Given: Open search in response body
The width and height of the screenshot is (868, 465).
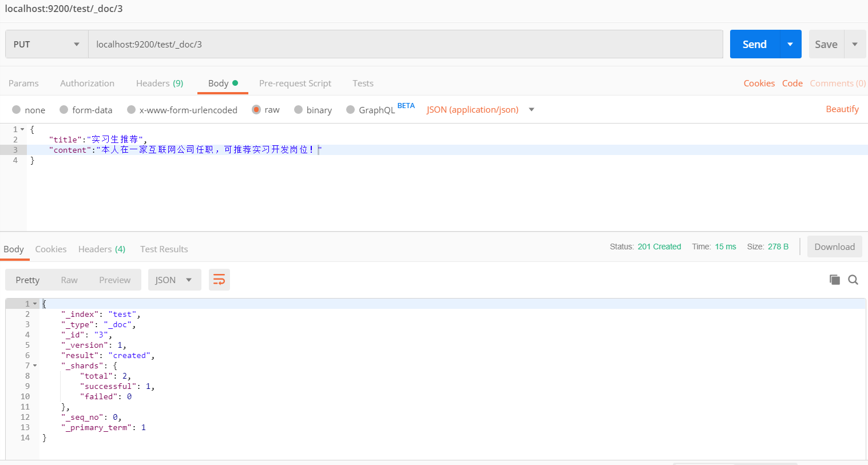Looking at the screenshot, I should tap(853, 280).
